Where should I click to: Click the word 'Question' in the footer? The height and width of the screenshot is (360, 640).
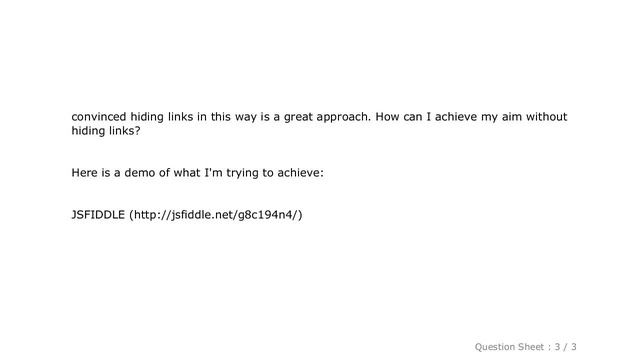pos(495,347)
